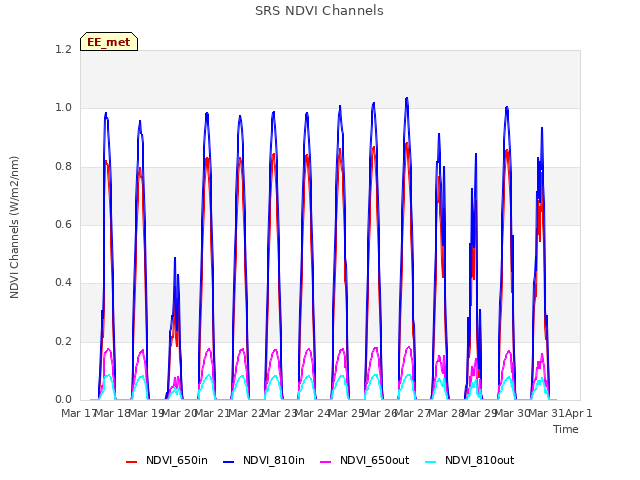The width and height of the screenshot is (640, 480).
Task: Click the 1.0 y-axis tick label
Action: coord(63,108)
